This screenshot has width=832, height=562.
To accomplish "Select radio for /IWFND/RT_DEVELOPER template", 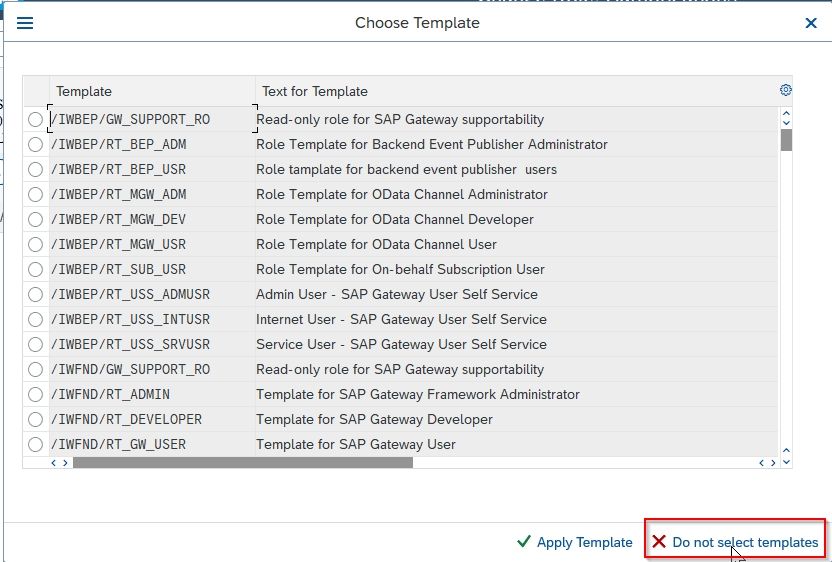I will 36,419.
